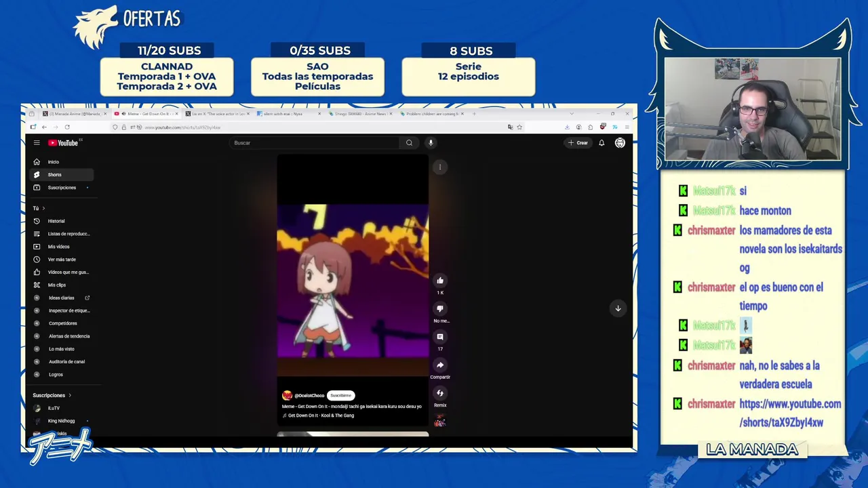Open Ideas diarias external link
Viewport: 868px width, 488px height.
(x=63, y=298)
